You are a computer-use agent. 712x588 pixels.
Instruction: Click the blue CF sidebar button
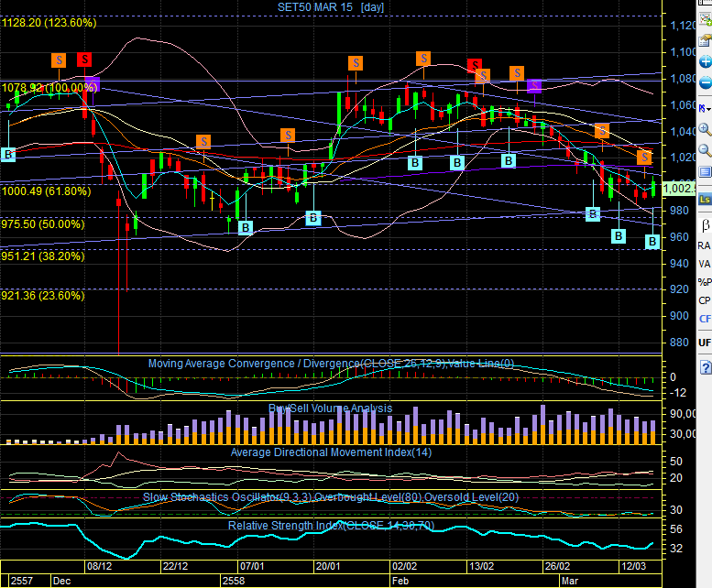point(705,319)
